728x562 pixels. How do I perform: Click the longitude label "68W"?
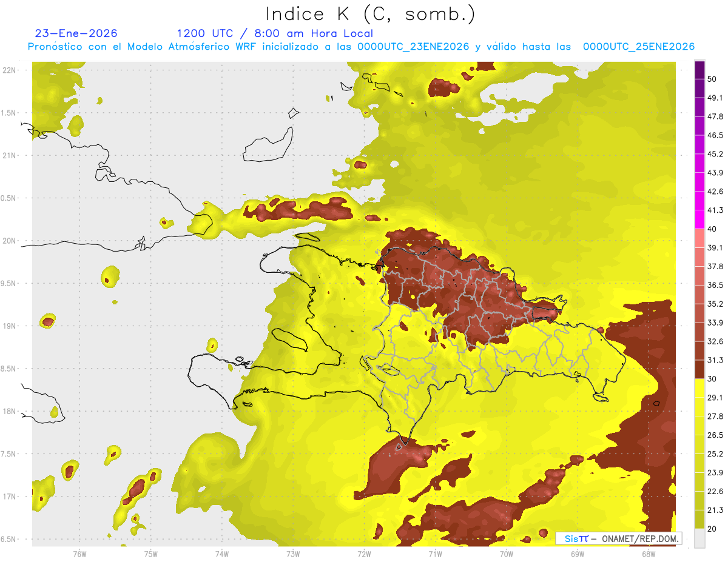point(648,554)
